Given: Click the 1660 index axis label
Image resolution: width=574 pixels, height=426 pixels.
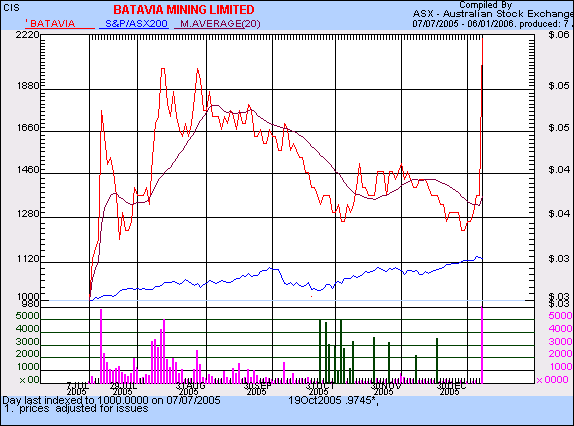Looking at the screenshot, I should [x=27, y=128].
